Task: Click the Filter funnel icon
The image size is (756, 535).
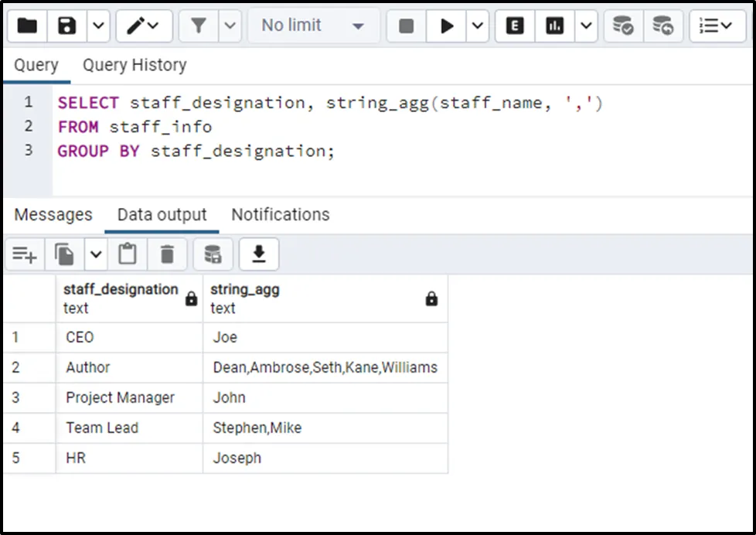Action: 199,26
